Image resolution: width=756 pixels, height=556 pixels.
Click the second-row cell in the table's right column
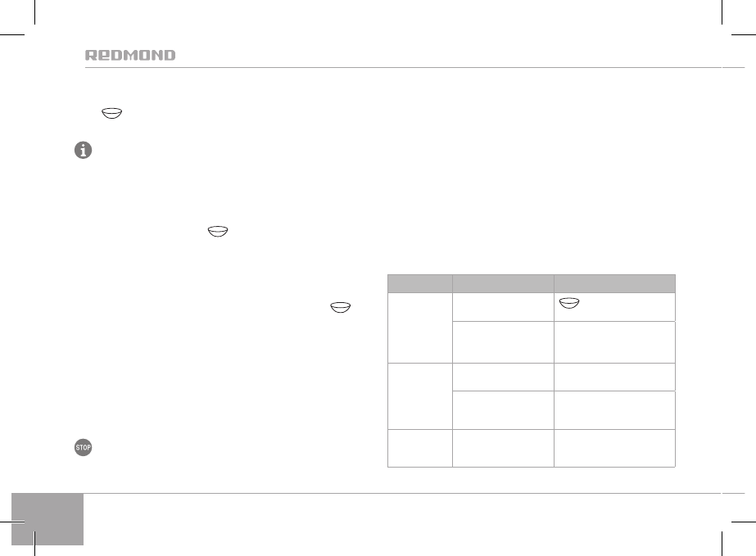point(614,342)
